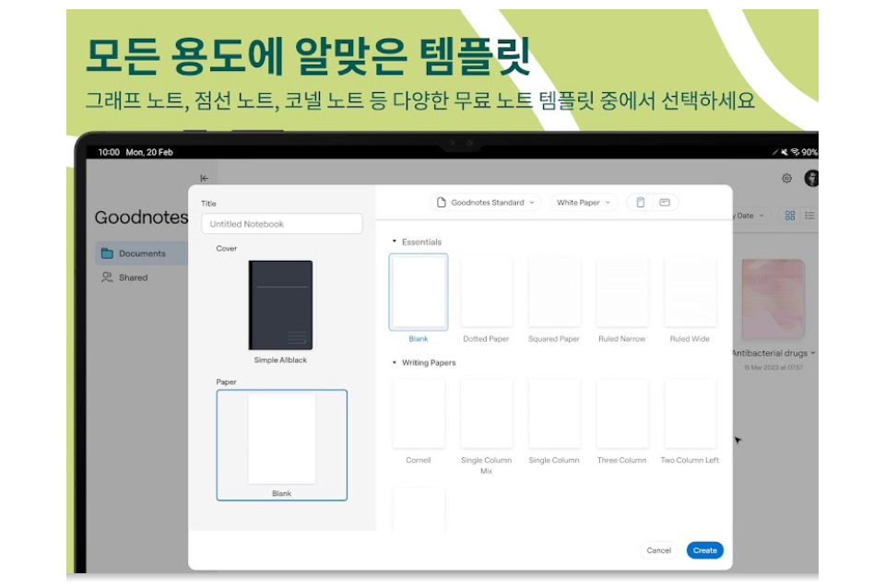Screen dimensions: 885x588
Task: Click the Simple Allblack cover label
Action: click(280, 360)
